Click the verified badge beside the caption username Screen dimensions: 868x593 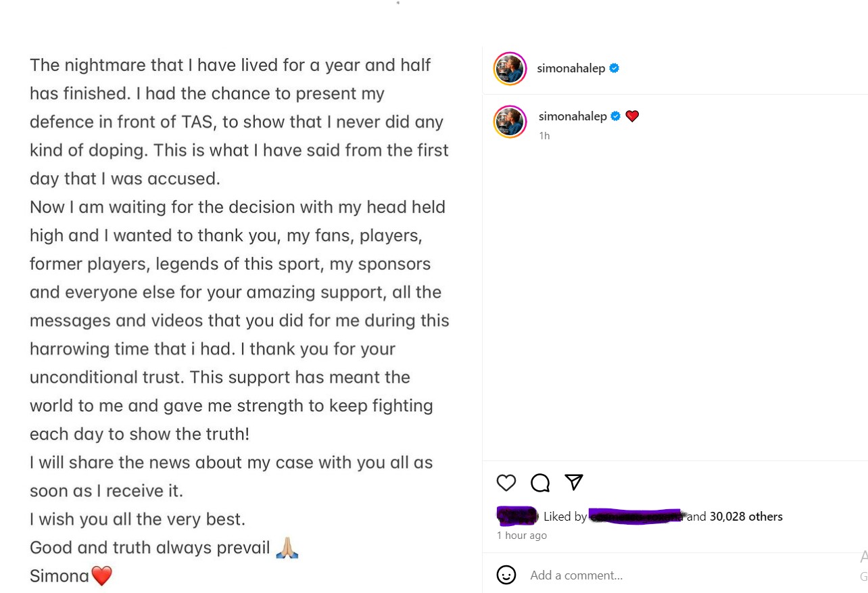(x=615, y=116)
